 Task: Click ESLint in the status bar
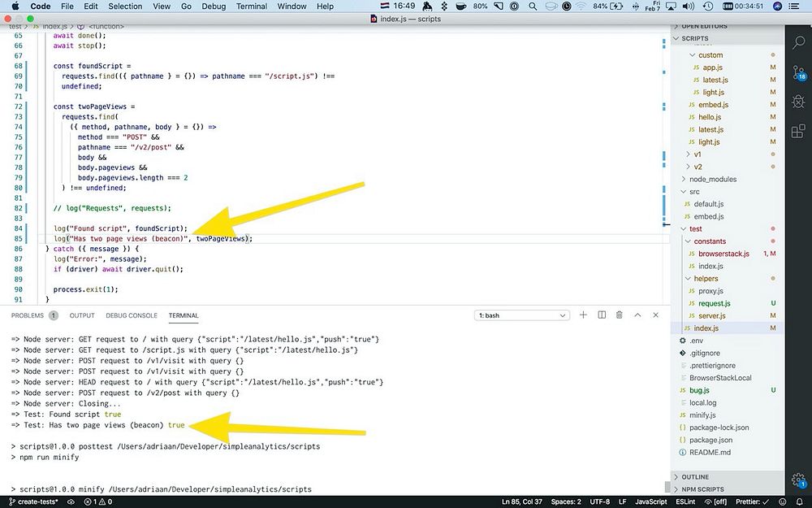(685, 501)
